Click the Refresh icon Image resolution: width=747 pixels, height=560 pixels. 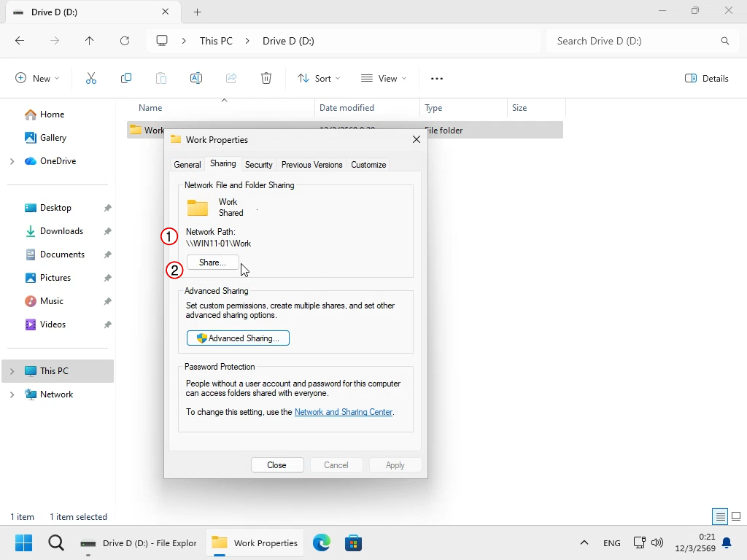coord(125,41)
